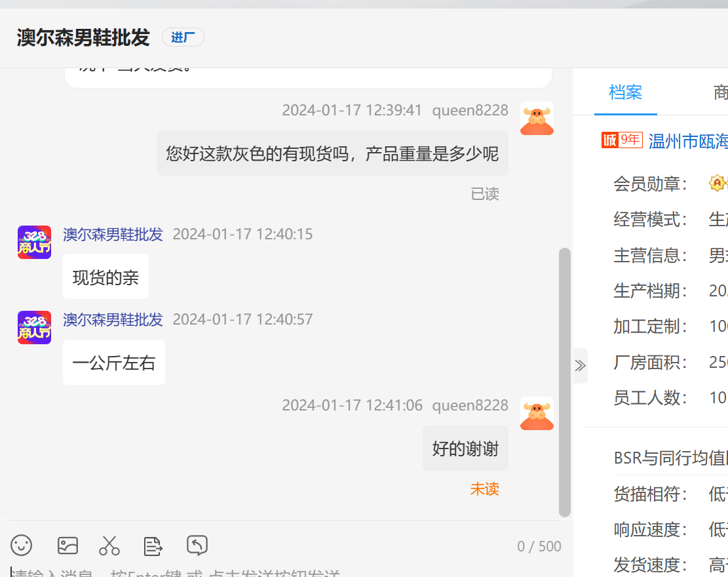The height and width of the screenshot is (577, 728).
Task: Click the 会员勋章 medal icon
Action: pos(717,183)
